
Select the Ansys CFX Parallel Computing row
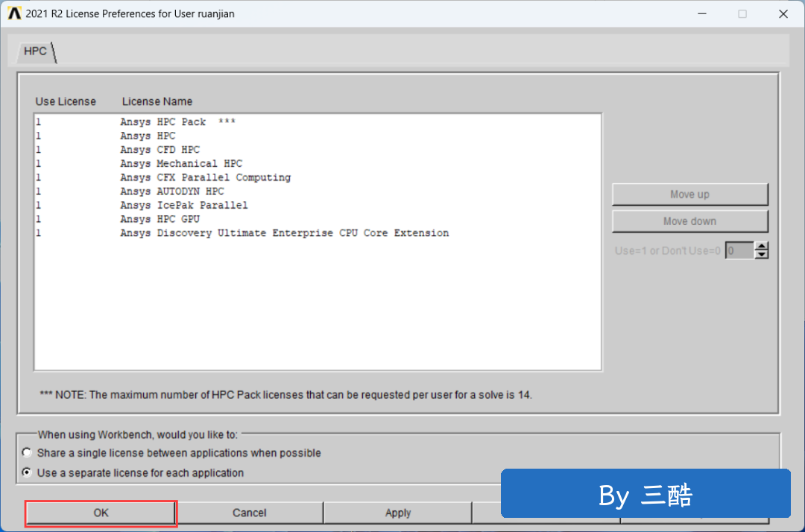[x=318, y=177]
